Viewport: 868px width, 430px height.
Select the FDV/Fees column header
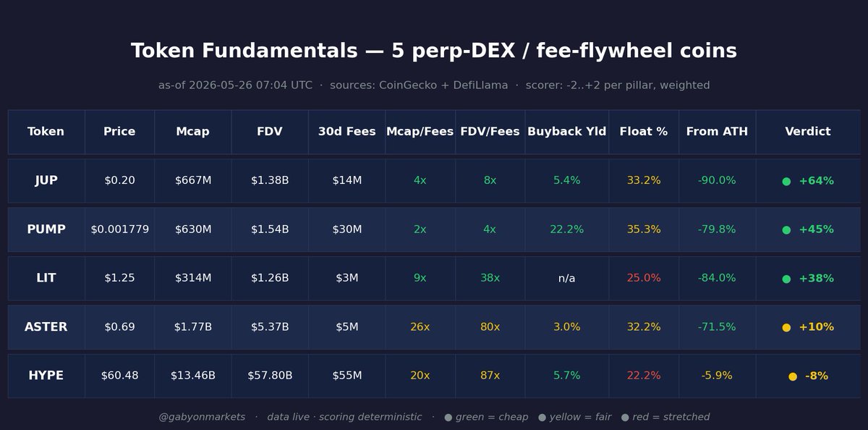pyautogui.click(x=490, y=132)
